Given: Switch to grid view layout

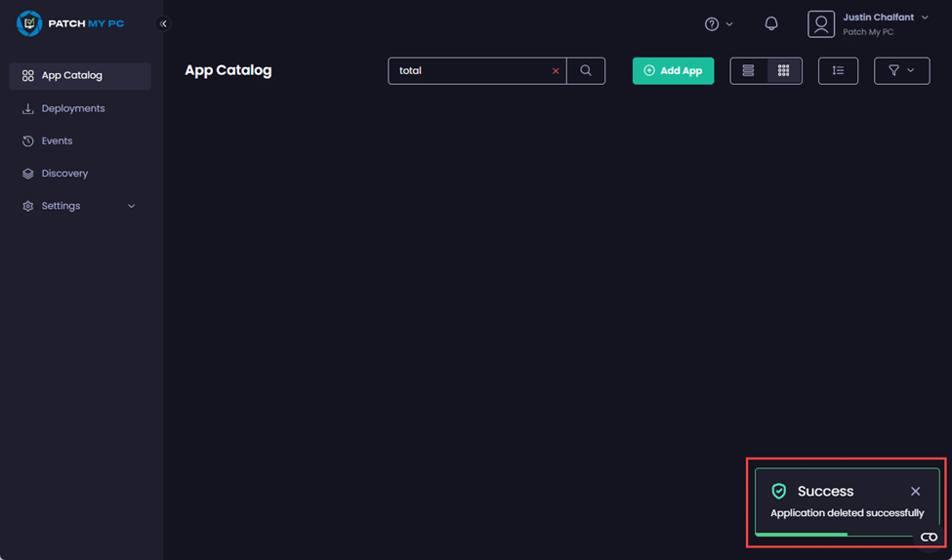Looking at the screenshot, I should click(783, 70).
